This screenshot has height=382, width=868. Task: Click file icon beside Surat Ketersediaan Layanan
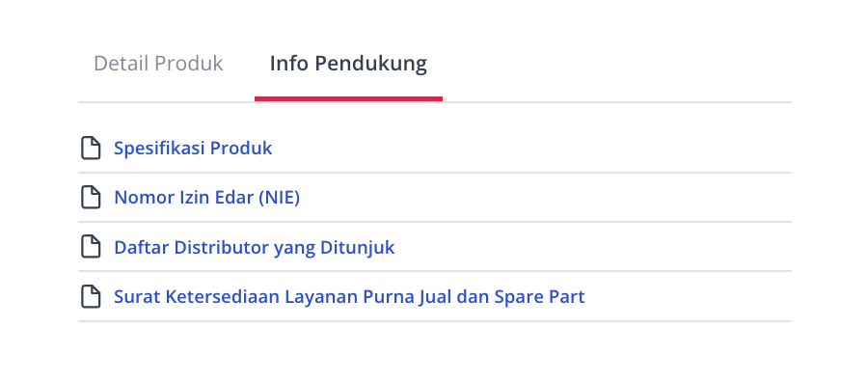(x=91, y=297)
